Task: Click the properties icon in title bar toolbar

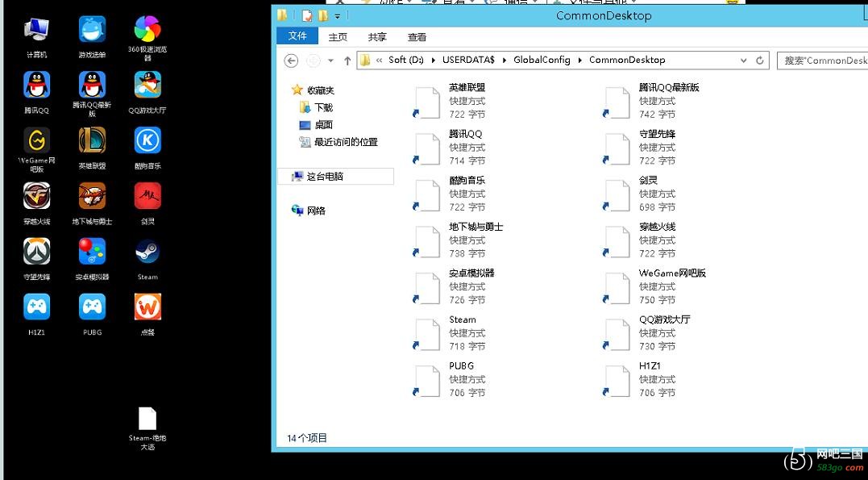Action: click(307, 15)
